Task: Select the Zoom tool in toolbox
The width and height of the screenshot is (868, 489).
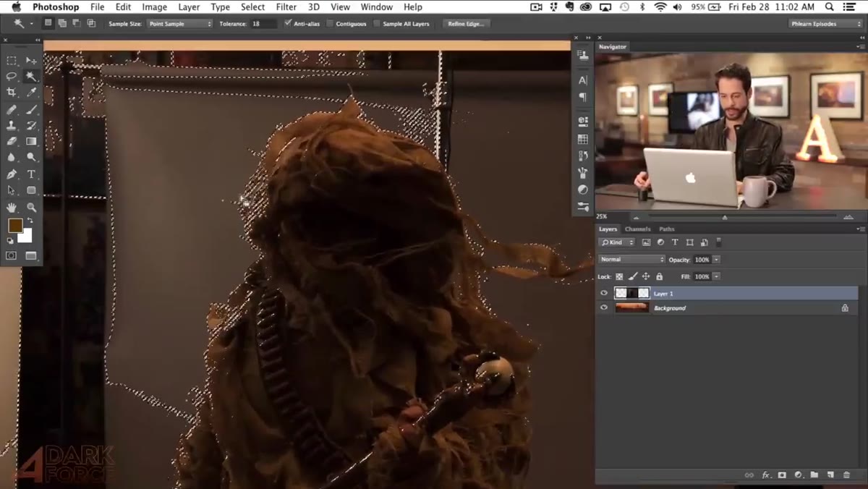Action: [31, 208]
